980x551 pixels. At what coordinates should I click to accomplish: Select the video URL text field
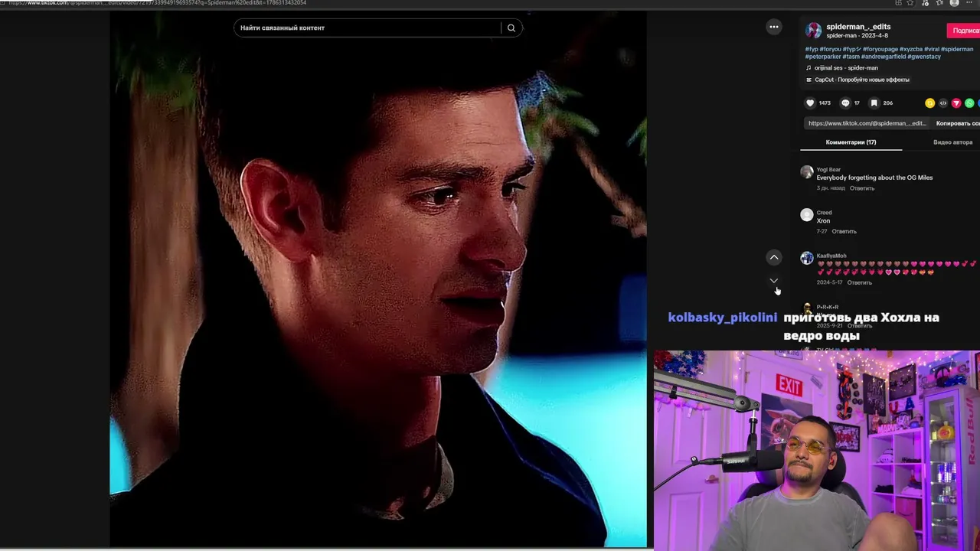(x=867, y=123)
